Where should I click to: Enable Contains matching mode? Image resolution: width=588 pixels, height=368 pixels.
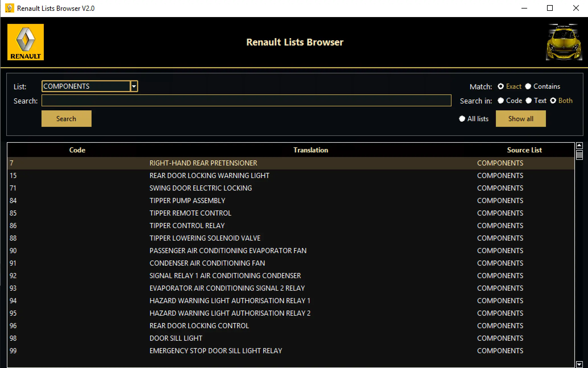528,86
